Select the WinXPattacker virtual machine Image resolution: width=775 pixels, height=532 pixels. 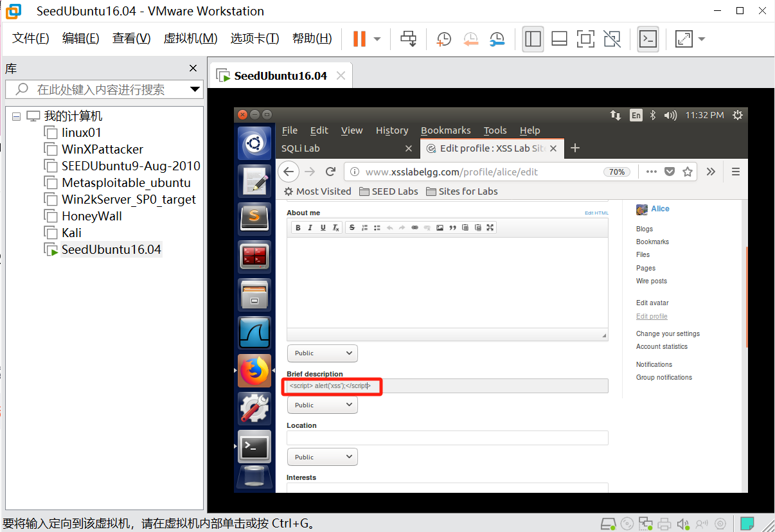[x=102, y=149]
